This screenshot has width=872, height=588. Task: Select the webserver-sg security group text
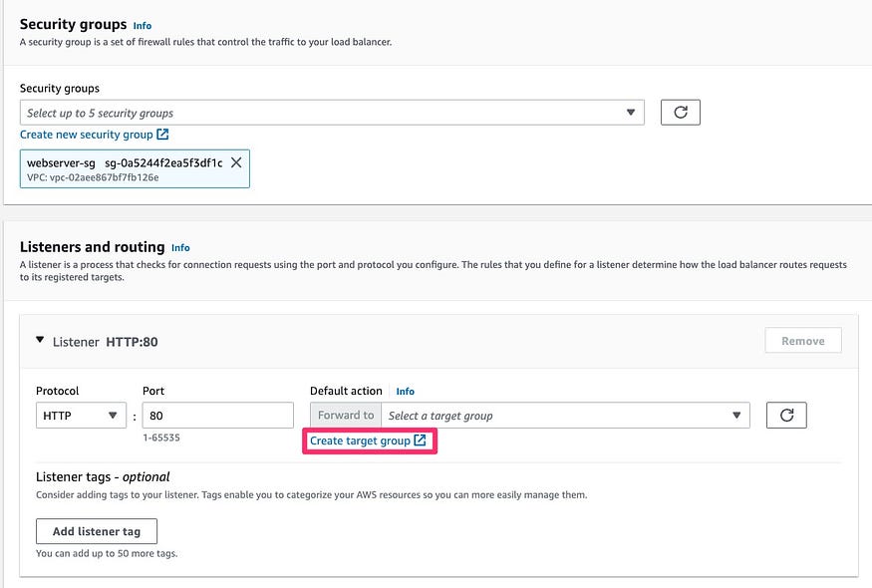coord(61,163)
